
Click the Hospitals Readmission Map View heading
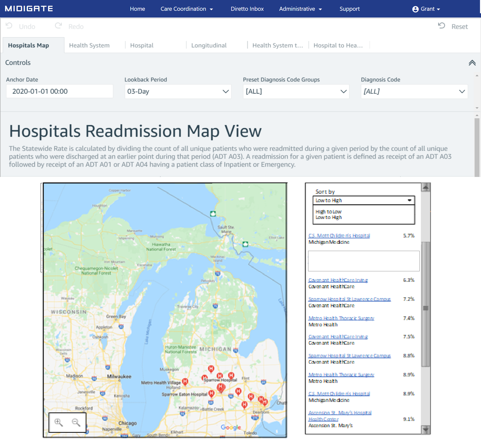[135, 131]
